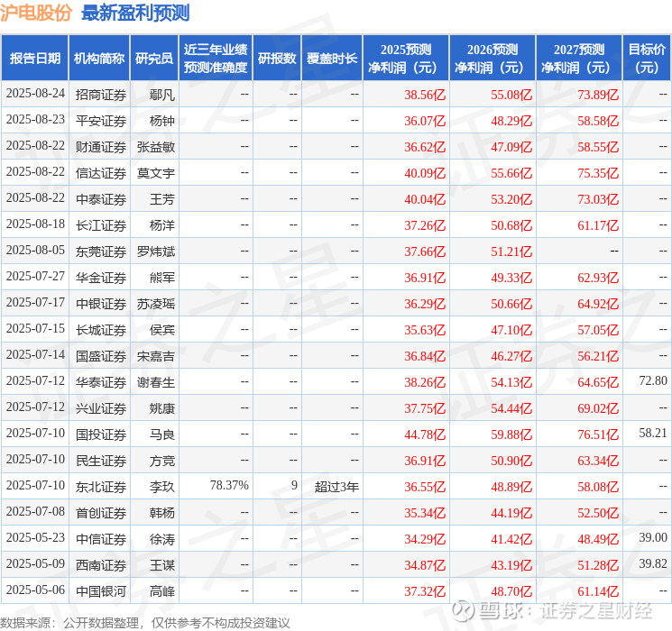The image size is (672, 631).
Task: Click the 2025-05-06 report date
Action: click(x=35, y=590)
